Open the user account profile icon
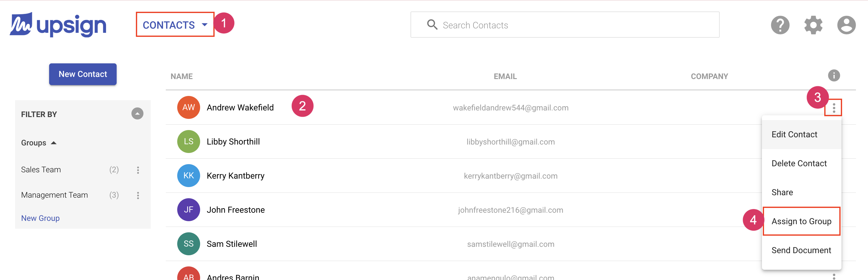This screenshot has width=868, height=280. [846, 25]
